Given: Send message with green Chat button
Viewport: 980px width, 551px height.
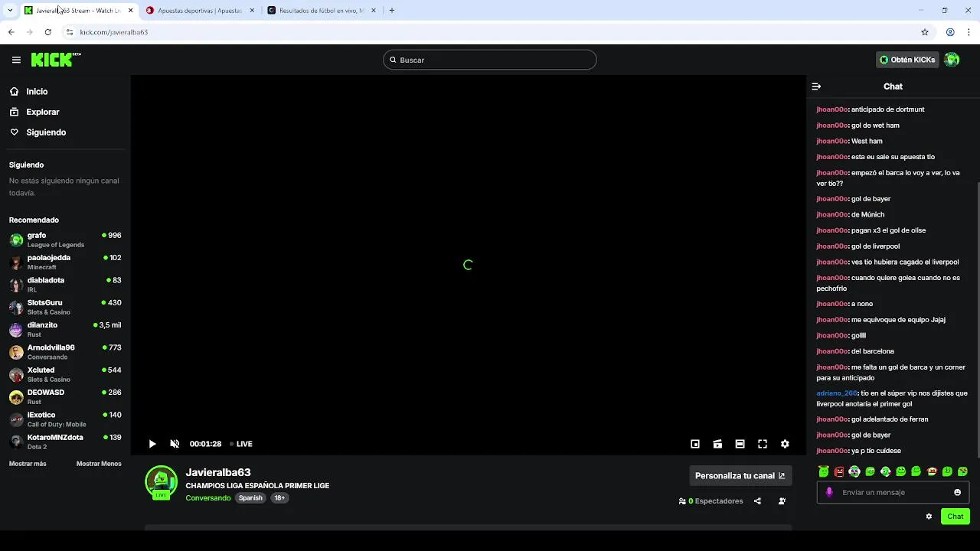Looking at the screenshot, I should coord(955,517).
